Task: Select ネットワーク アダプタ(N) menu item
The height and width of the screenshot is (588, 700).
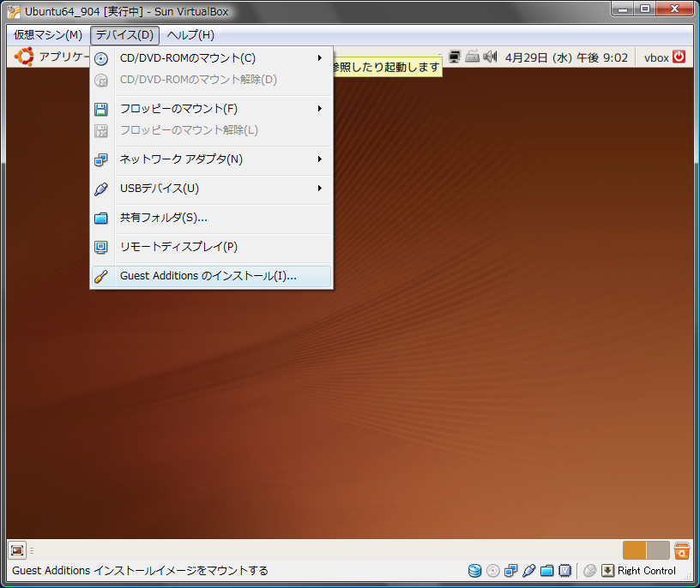Action: [x=211, y=159]
